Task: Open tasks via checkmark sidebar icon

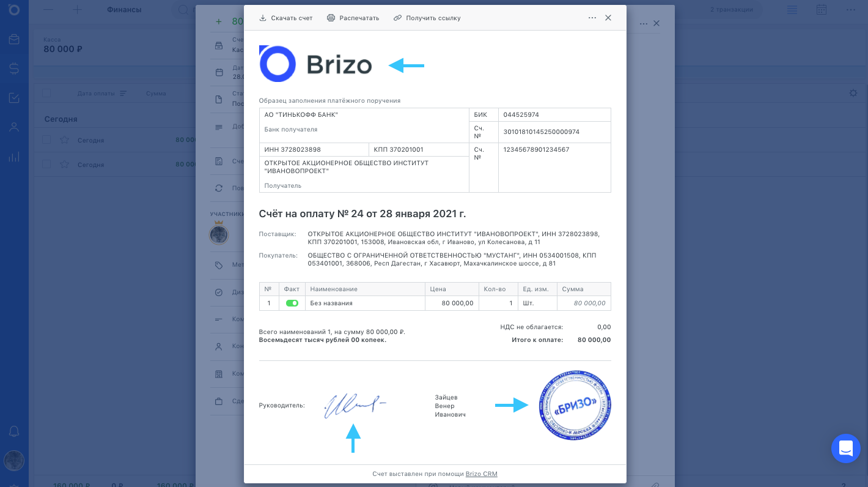Action: point(14,98)
